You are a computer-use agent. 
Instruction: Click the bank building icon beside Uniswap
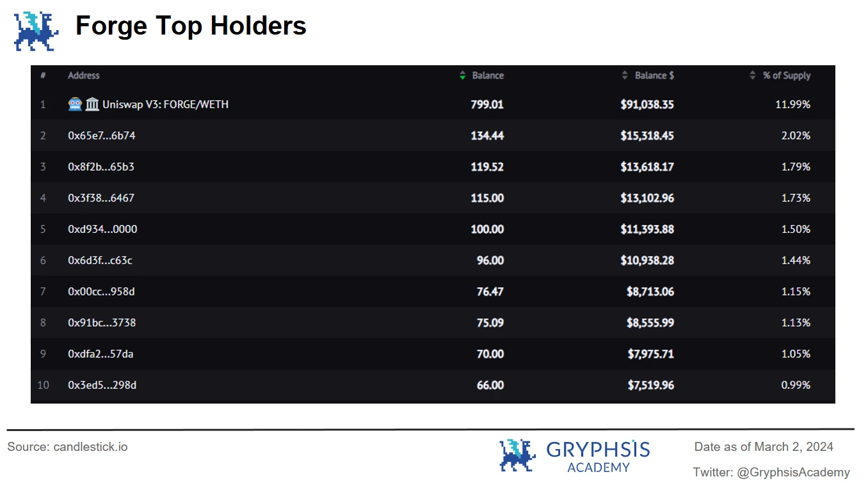click(x=92, y=104)
